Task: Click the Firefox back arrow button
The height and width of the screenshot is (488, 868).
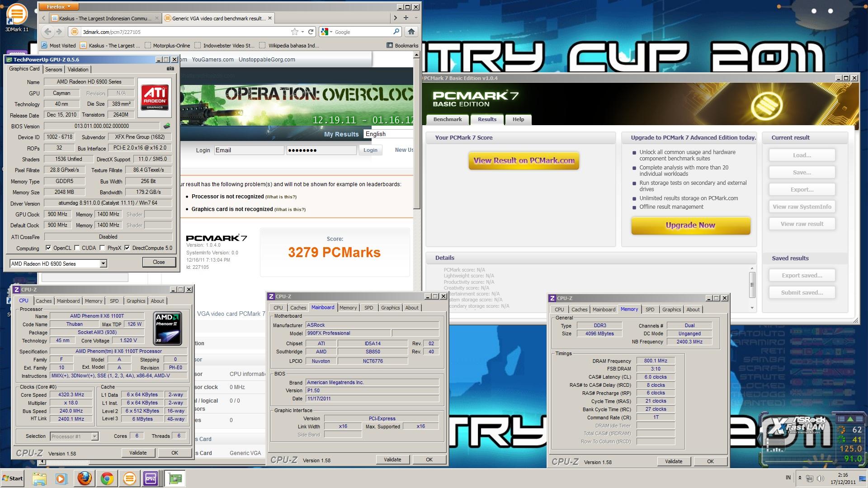Action: pos(47,32)
